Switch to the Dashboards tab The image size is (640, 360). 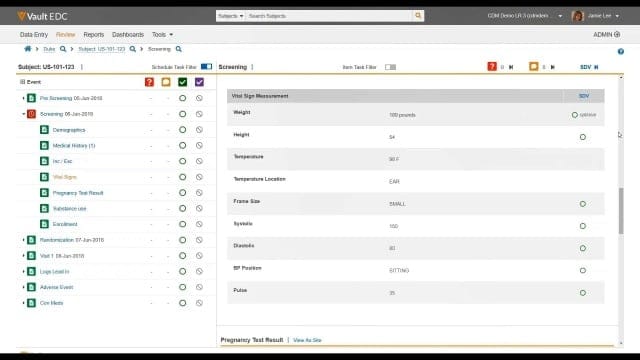click(x=128, y=35)
